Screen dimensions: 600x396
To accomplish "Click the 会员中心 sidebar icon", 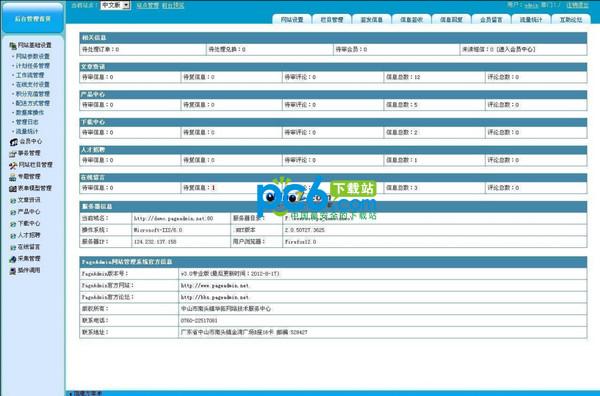I will (x=13, y=142).
